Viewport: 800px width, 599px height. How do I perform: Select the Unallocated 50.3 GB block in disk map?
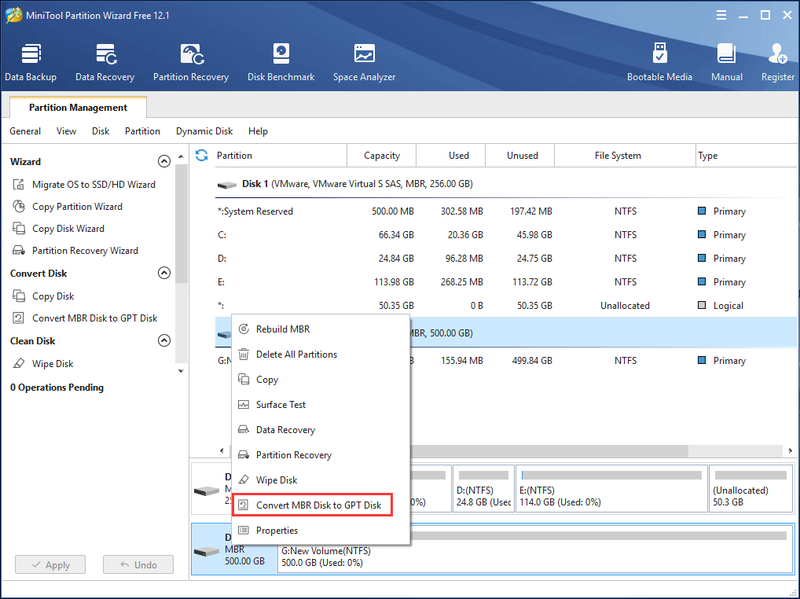click(751, 489)
